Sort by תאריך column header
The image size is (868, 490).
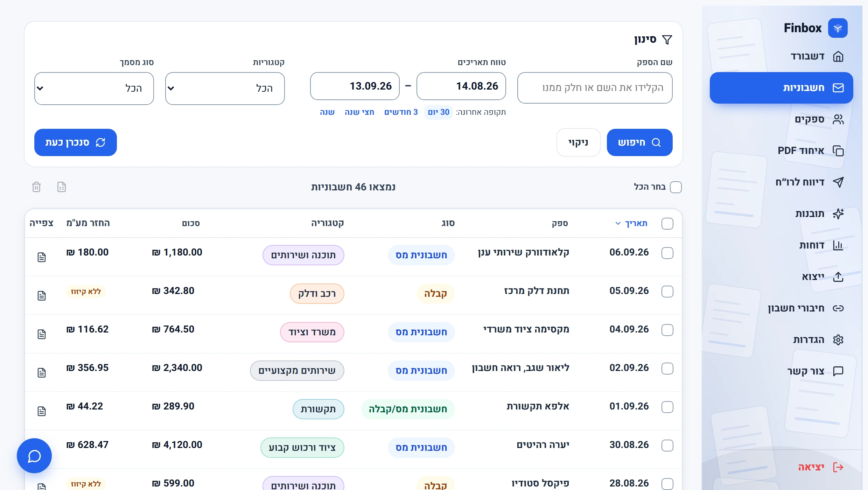631,223
